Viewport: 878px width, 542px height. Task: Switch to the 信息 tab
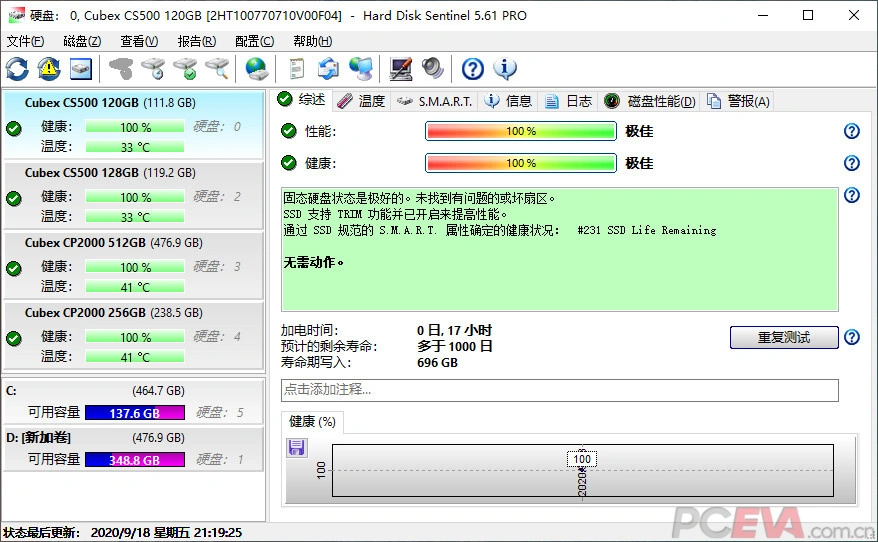[508, 101]
